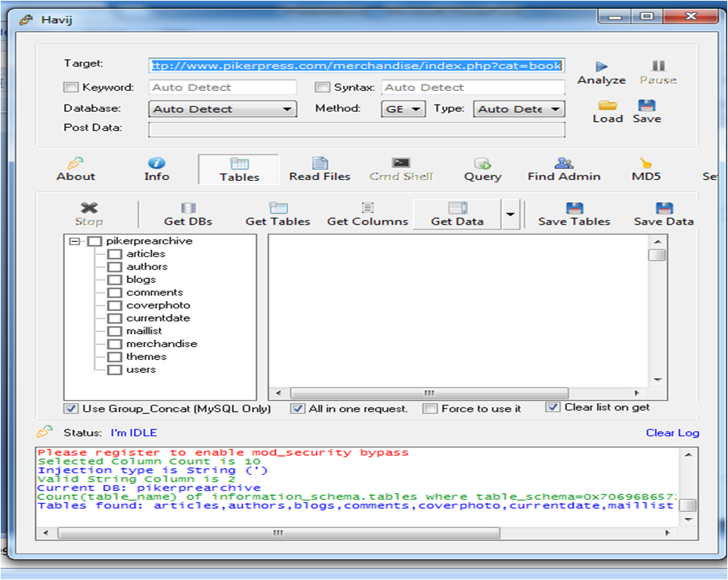Click the Target URL input field
Screen dimensions: 728x580
coord(357,66)
